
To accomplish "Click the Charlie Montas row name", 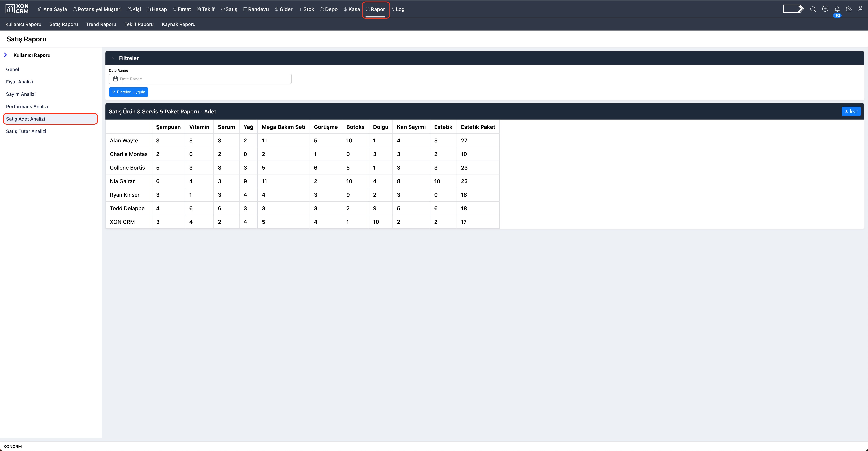I will 129,154.
